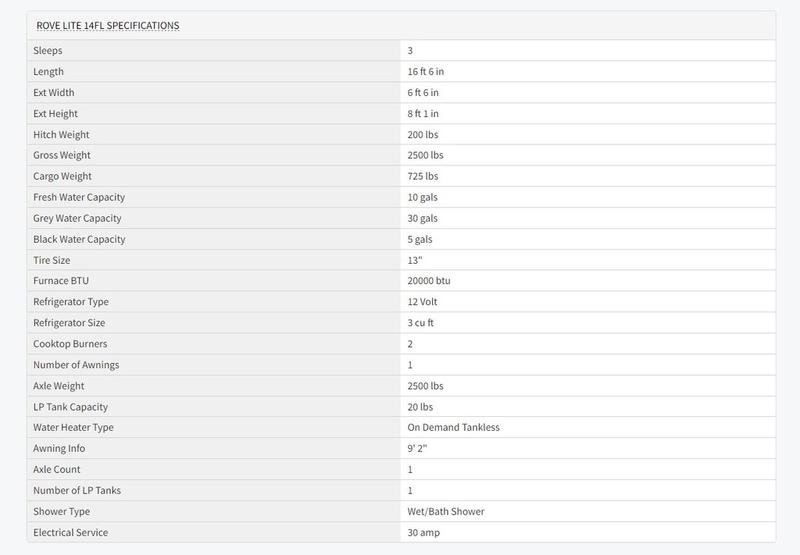Select the Ext Height value 8 ft 1 in
The height and width of the screenshot is (555, 800).
(x=423, y=113)
